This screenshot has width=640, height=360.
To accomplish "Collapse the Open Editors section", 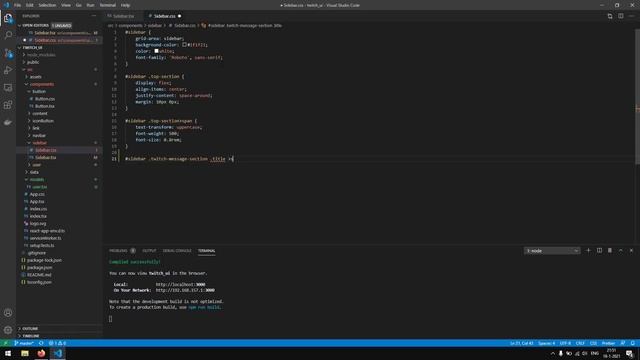I will pyautogui.click(x=35, y=25).
